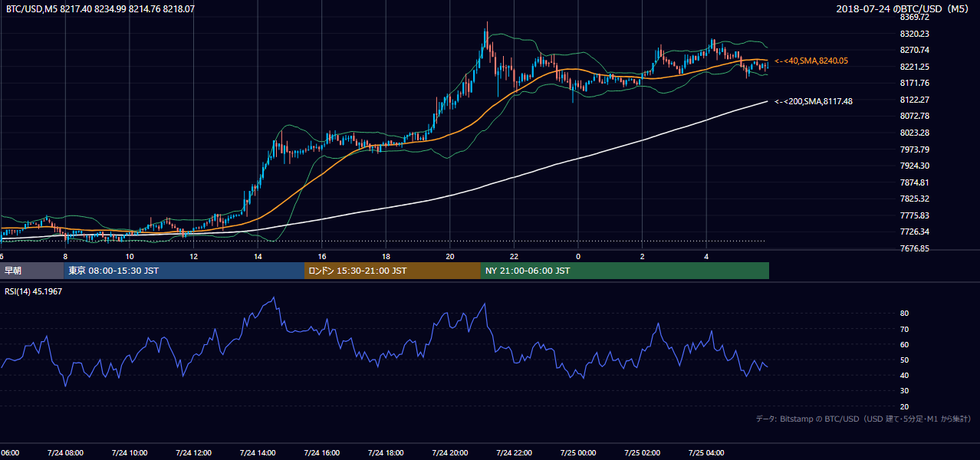Click hour tick 4 under price chart
This screenshot has width=980, height=460.
pos(705,256)
